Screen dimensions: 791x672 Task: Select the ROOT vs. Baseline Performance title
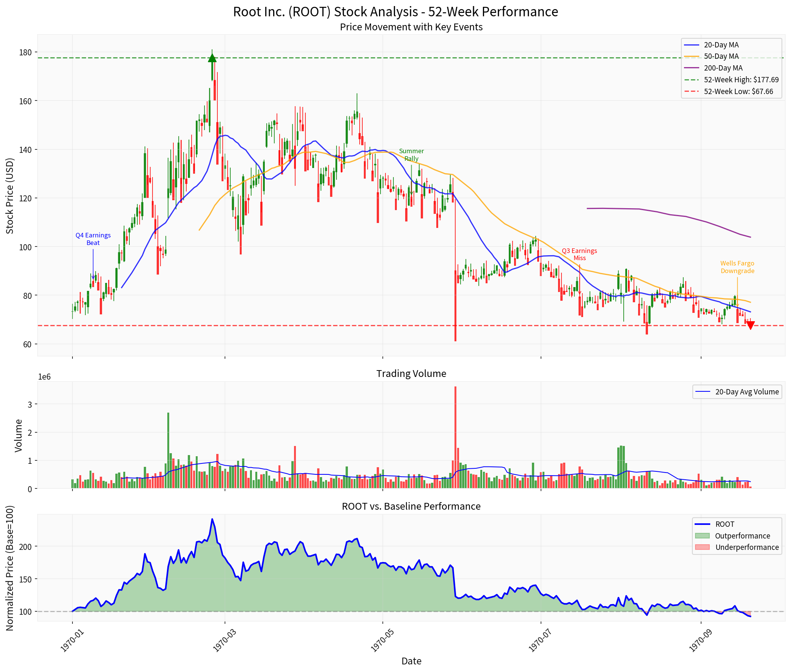pyautogui.click(x=411, y=506)
